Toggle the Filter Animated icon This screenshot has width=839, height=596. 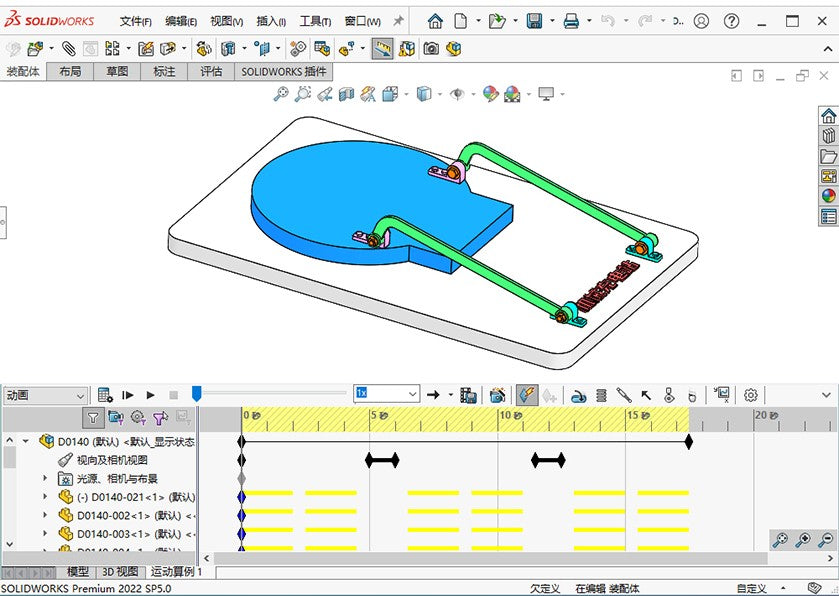116,417
